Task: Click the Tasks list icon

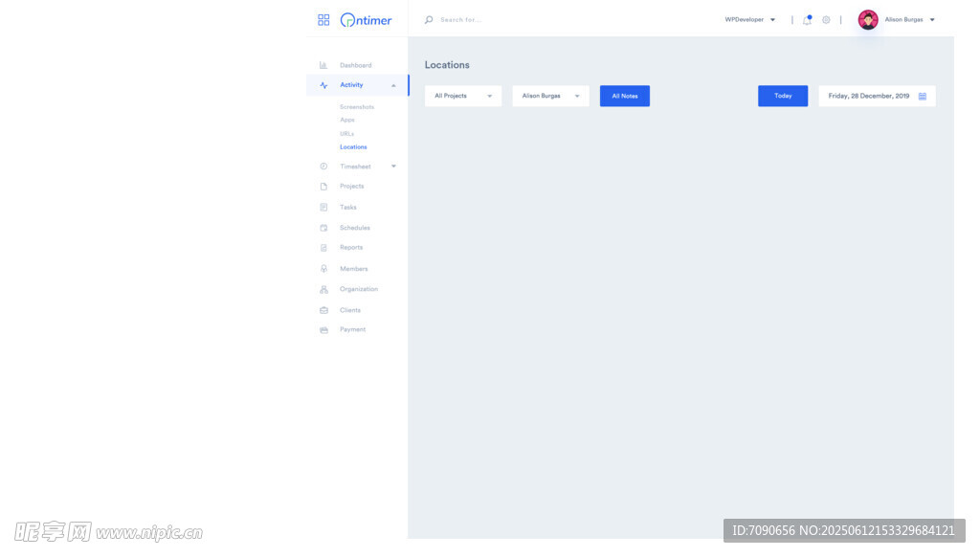Action: coord(323,207)
